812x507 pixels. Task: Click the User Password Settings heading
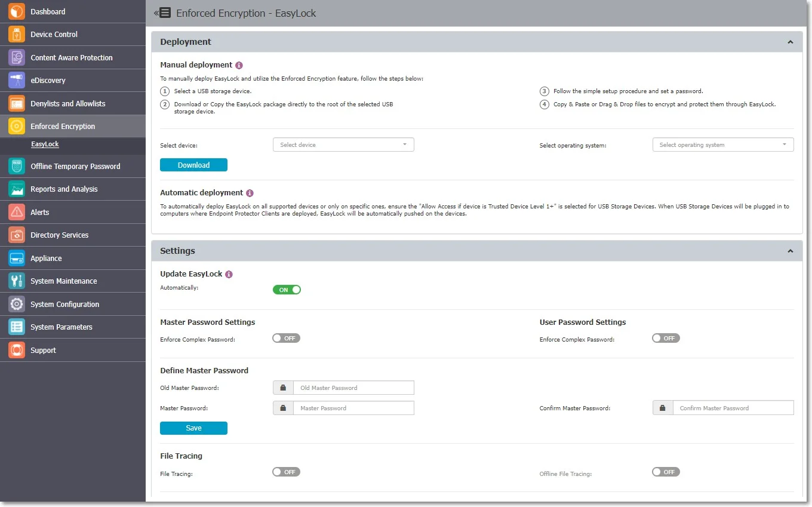click(583, 322)
